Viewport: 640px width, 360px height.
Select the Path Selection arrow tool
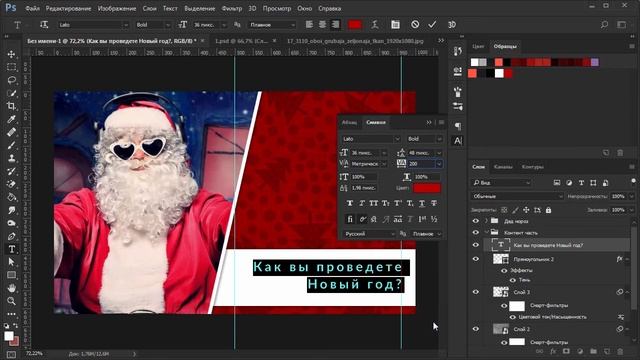(x=11, y=262)
